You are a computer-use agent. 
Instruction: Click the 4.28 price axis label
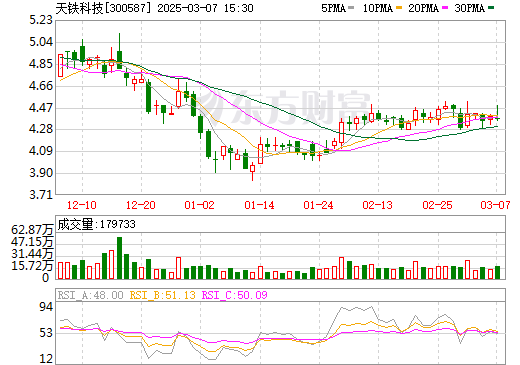tap(41, 129)
